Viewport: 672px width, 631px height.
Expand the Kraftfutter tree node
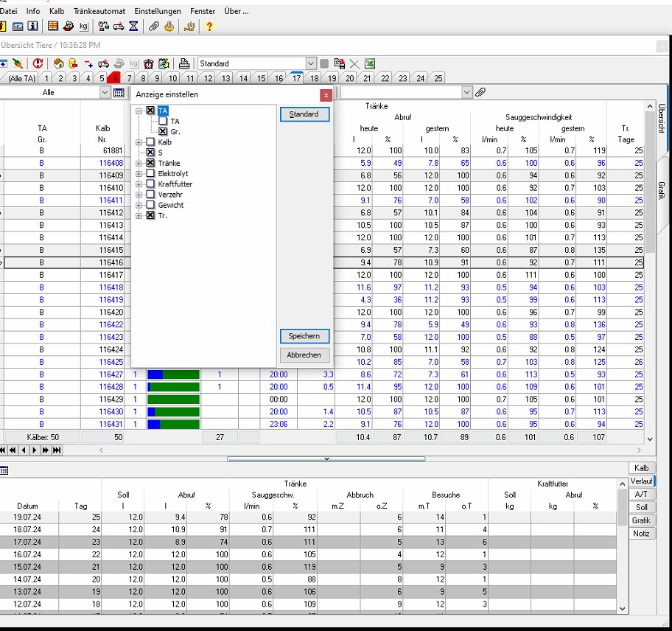[139, 184]
